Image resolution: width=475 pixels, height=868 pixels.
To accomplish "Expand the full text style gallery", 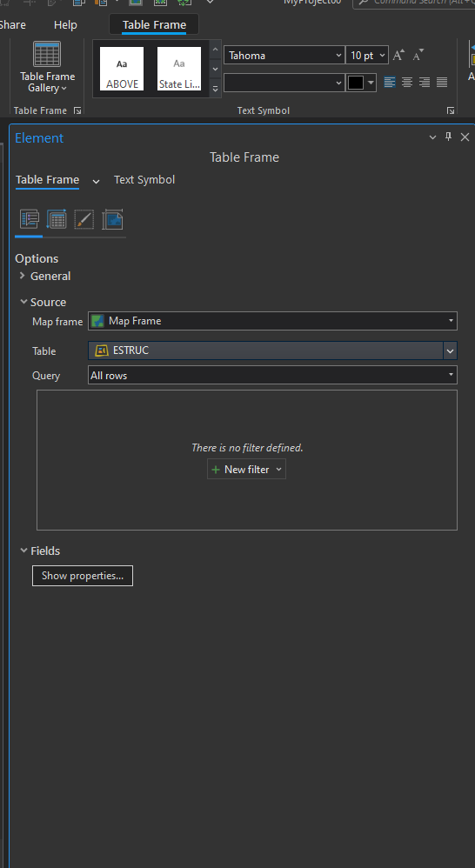I will [x=216, y=88].
